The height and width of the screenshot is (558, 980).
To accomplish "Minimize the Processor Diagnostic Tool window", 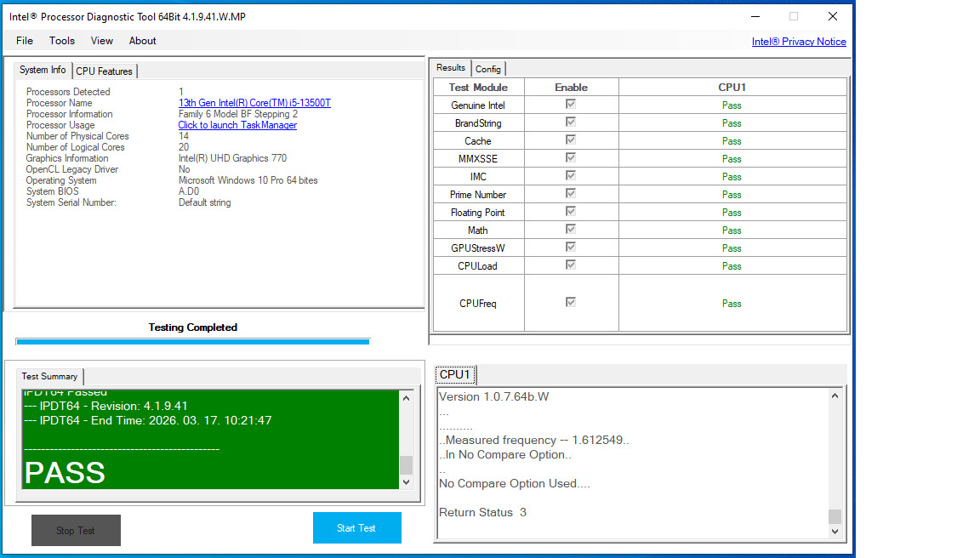I will [755, 16].
